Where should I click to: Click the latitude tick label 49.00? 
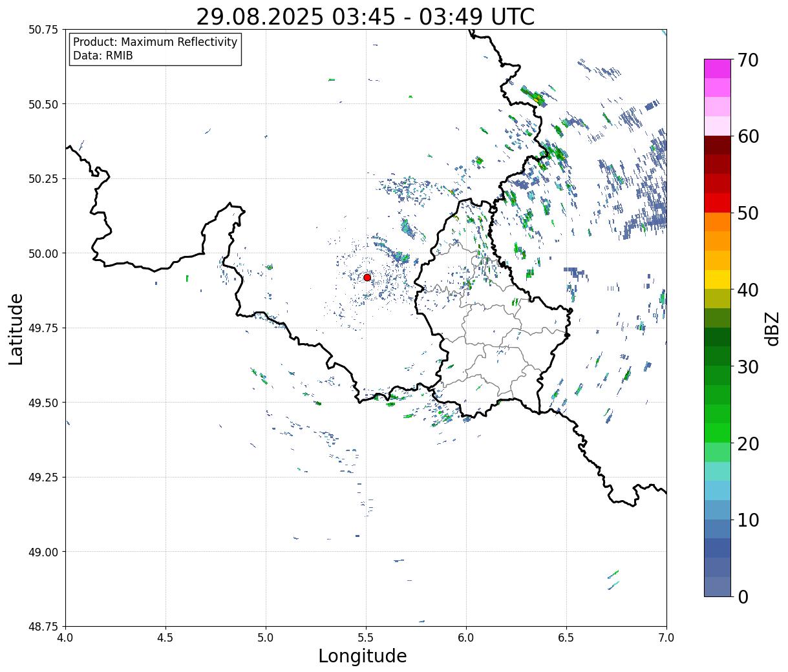(x=43, y=552)
